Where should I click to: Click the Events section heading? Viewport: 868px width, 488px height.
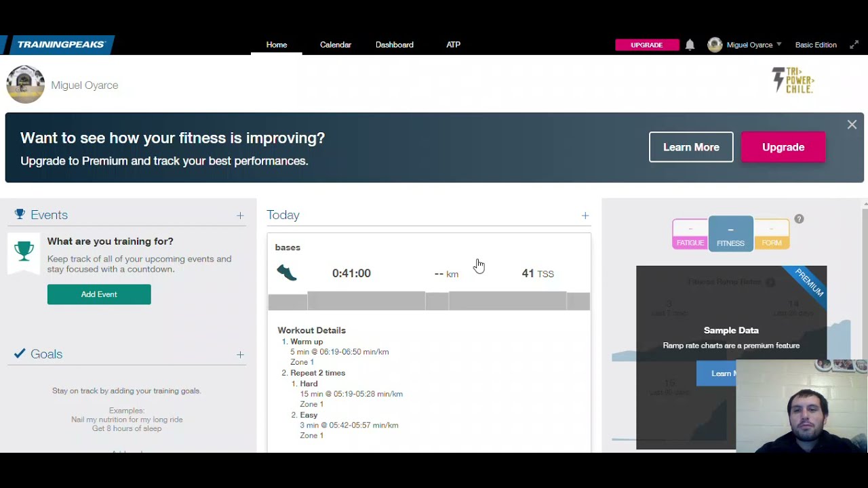click(49, 215)
